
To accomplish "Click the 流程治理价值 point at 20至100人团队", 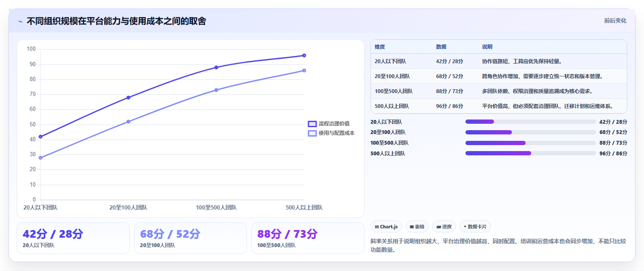I will click(128, 98).
